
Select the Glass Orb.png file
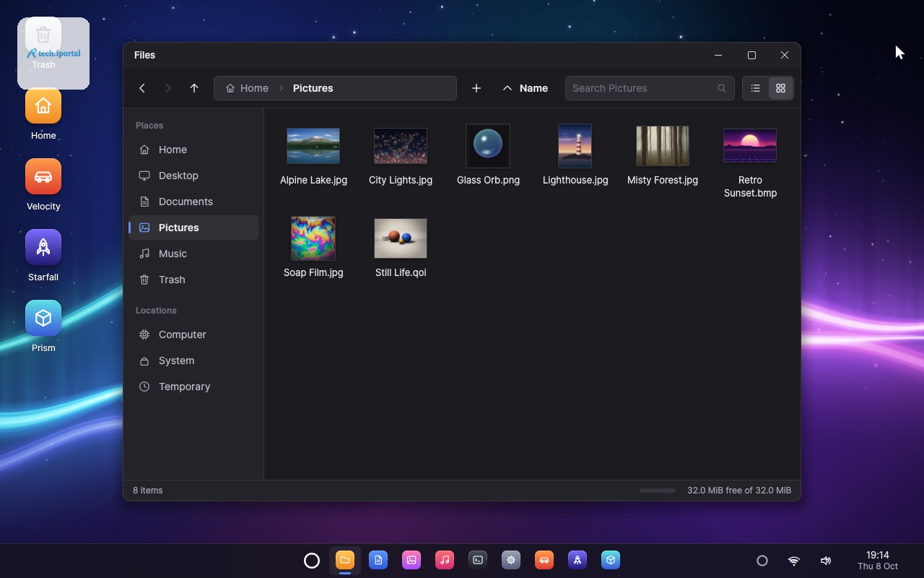point(488,155)
